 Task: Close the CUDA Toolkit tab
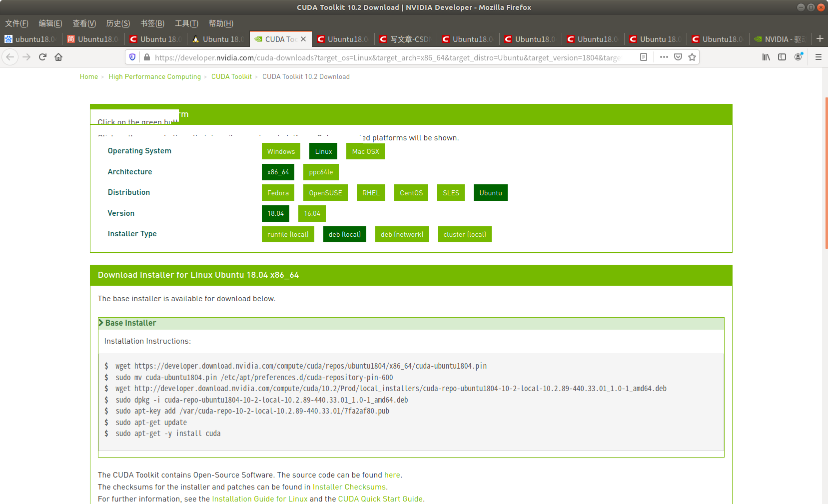point(303,39)
